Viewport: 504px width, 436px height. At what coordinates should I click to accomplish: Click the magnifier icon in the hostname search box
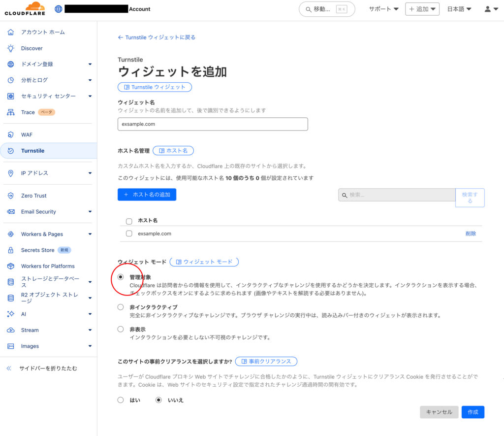point(344,195)
